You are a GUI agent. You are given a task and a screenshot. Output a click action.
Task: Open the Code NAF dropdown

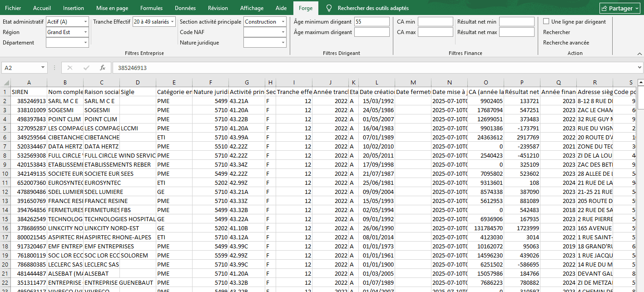point(283,32)
